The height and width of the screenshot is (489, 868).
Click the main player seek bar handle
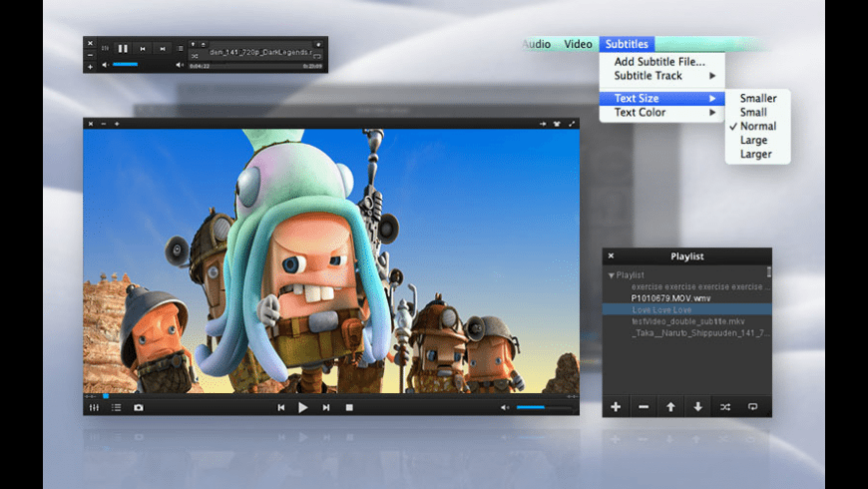click(106, 396)
